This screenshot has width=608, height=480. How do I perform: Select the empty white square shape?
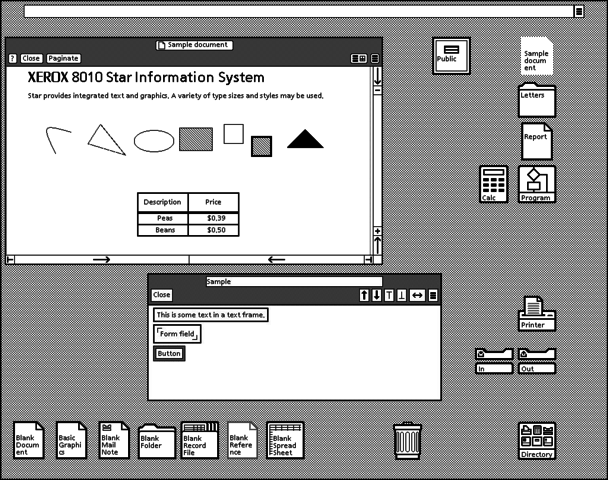[233, 134]
